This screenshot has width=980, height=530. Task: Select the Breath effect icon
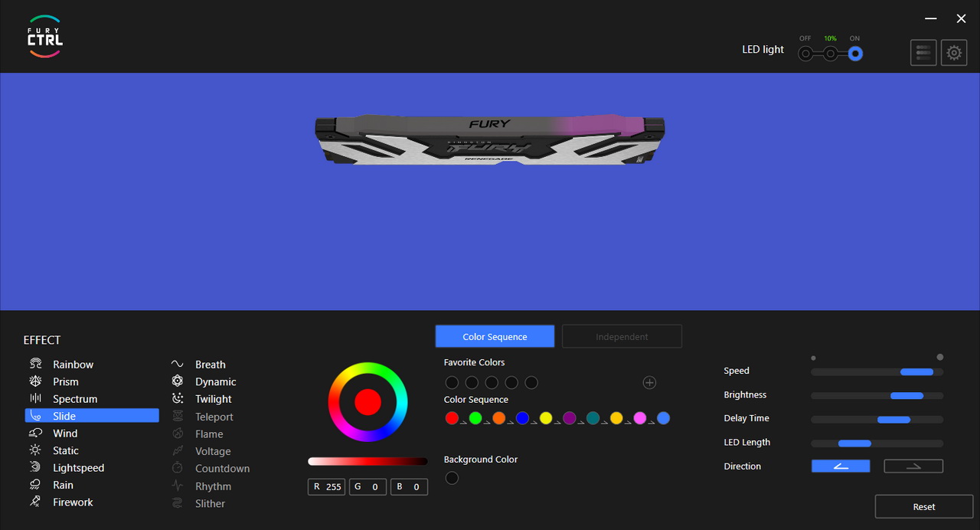[178, 364]
